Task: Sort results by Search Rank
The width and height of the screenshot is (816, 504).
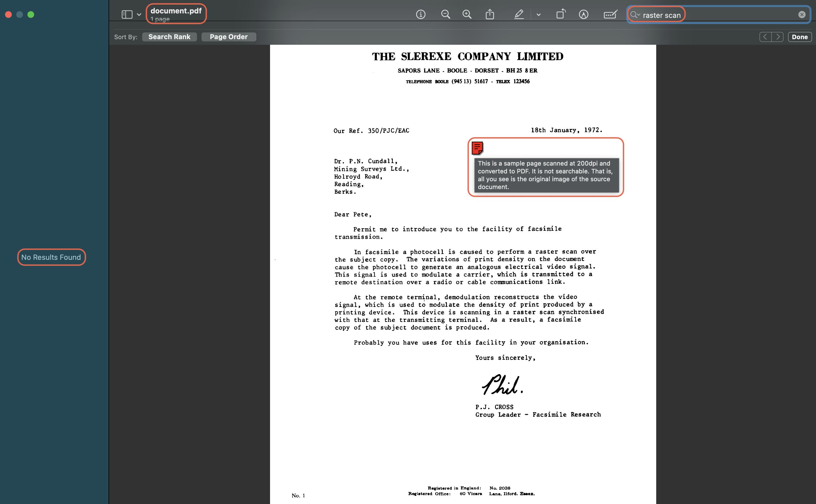Action: pos(169,37)
